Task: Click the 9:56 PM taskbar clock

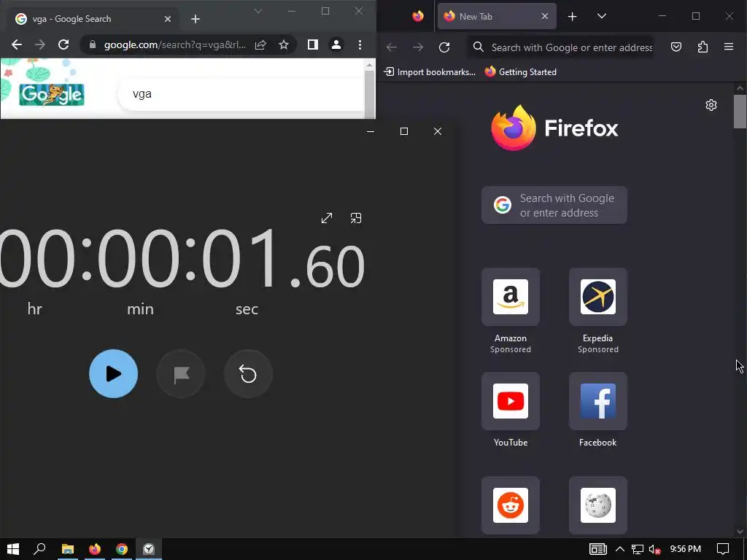Action: [x=685, y=549]
